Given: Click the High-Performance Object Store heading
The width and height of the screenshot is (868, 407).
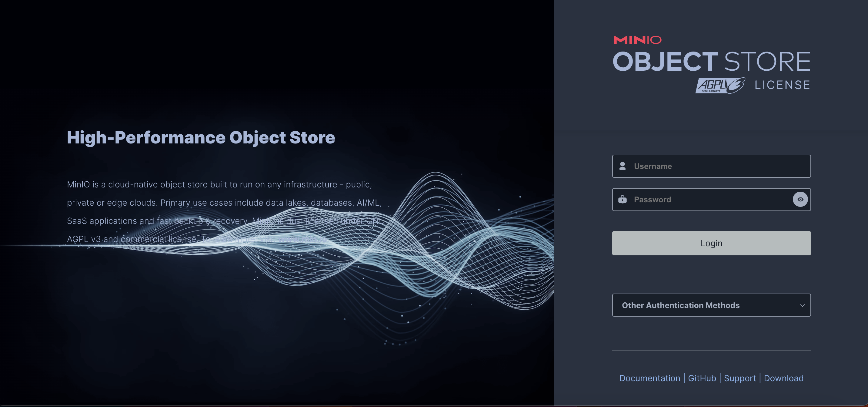Looking at the screenshot, I should 201,137.
